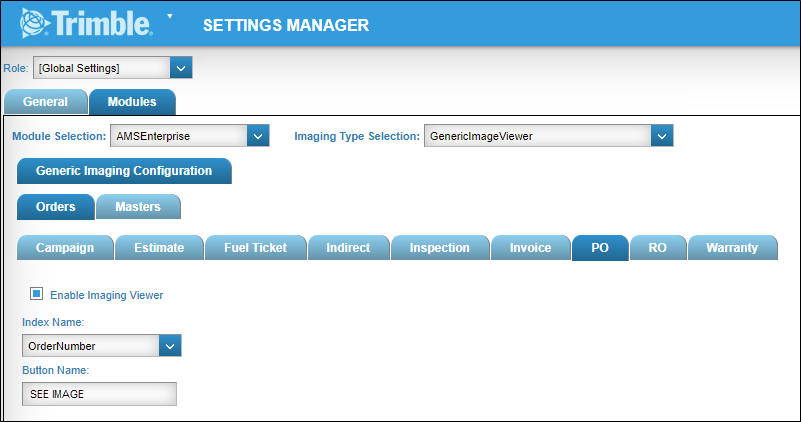
Task: Click the Generic Imaging Configuration tab
Action: pyautogui.click(x=124, y=171)
